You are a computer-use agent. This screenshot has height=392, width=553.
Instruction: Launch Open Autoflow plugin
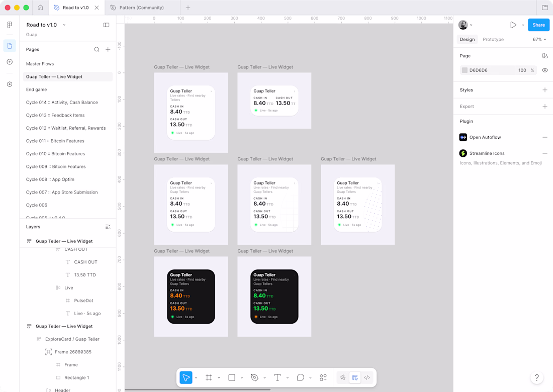point(485,137)
